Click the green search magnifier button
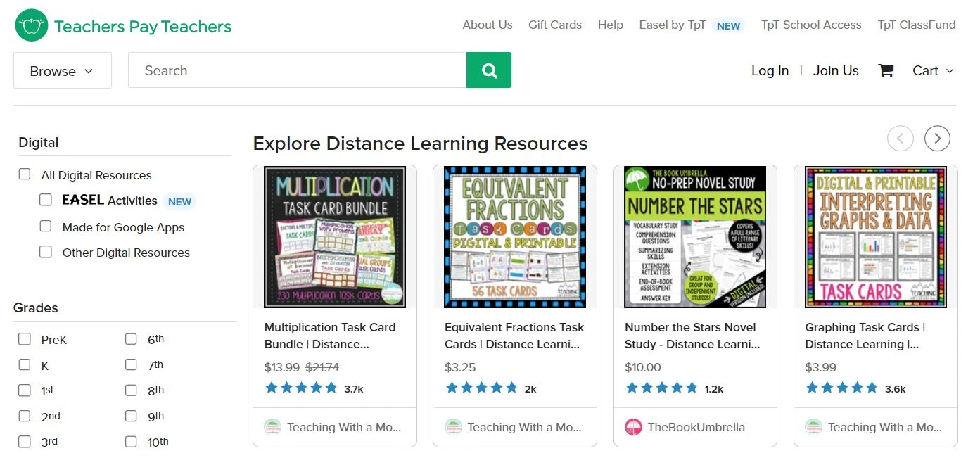 (x=489, y=70)
